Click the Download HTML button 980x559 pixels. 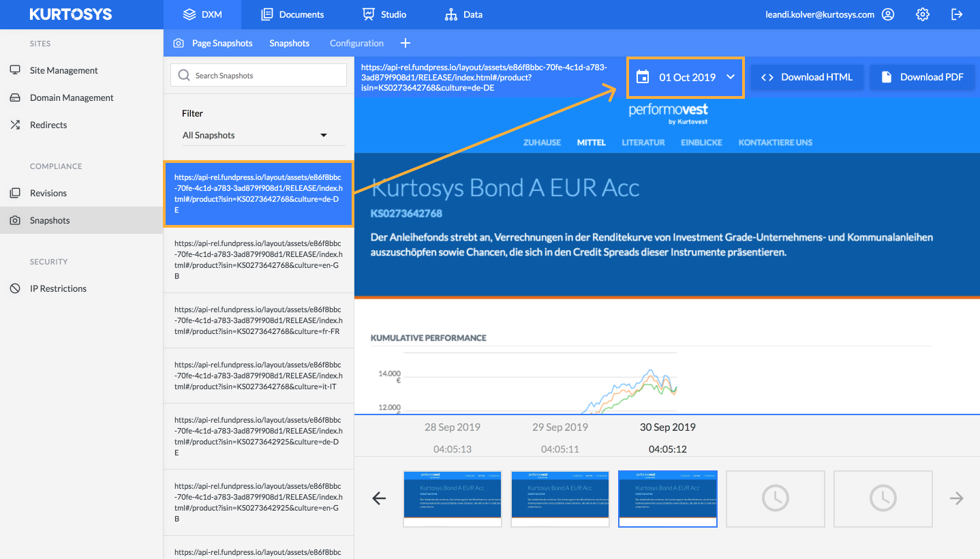807,77
